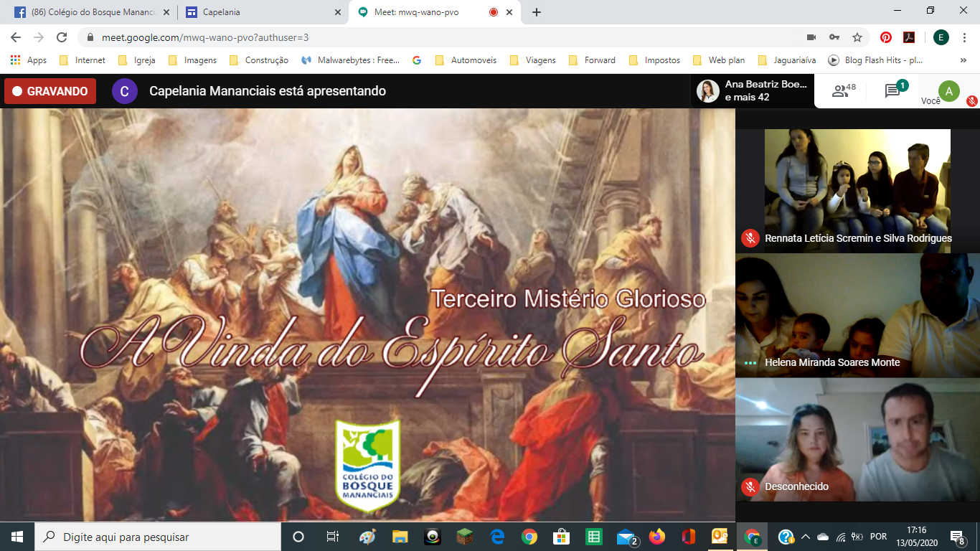Go back in browser history

point(16,37)
